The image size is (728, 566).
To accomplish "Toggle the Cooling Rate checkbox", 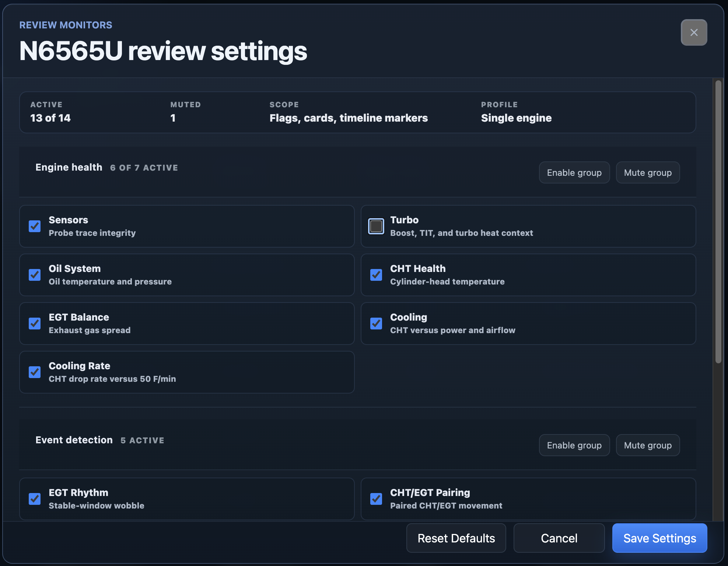I will click(x=35, y=372).
